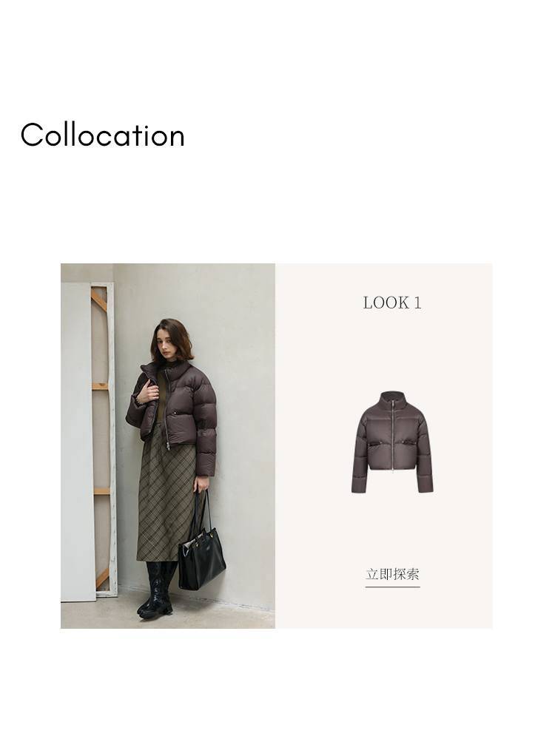Click the olive turtleneck under model's jacket
The image size is (555, 756).
[162, 395]
